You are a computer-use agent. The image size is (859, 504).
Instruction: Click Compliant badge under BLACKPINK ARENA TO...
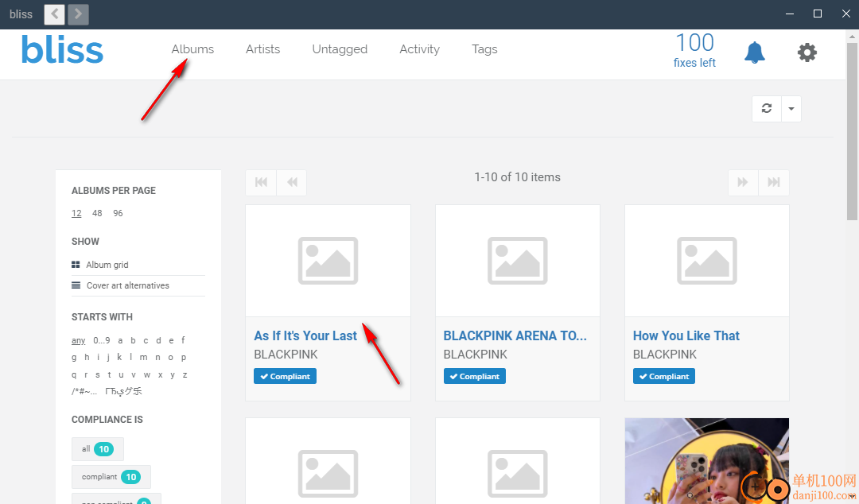coord(474,376)
